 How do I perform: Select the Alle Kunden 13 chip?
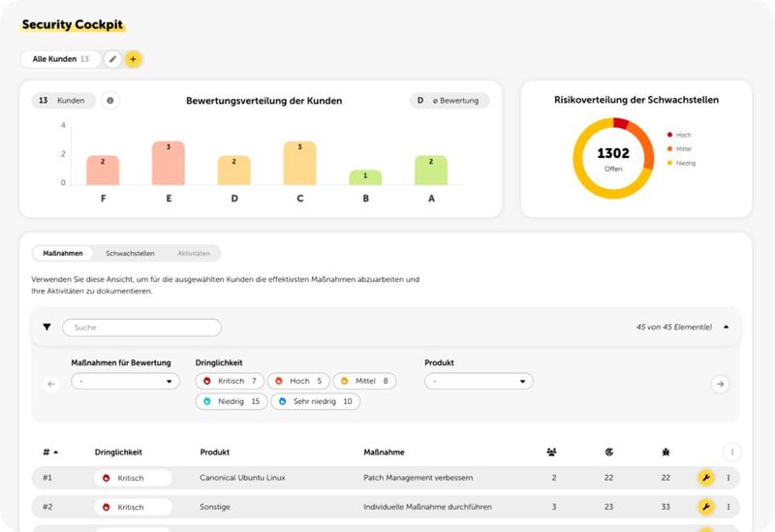point(61,59)
